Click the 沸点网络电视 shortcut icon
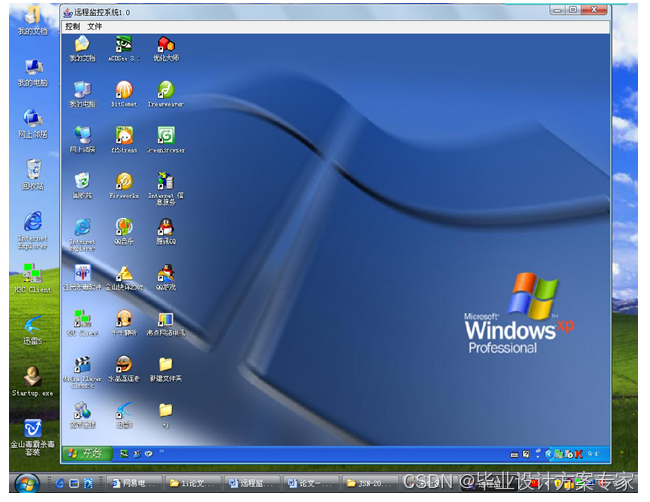The height and width of the screenshot is (502, 650). point(166,323)
